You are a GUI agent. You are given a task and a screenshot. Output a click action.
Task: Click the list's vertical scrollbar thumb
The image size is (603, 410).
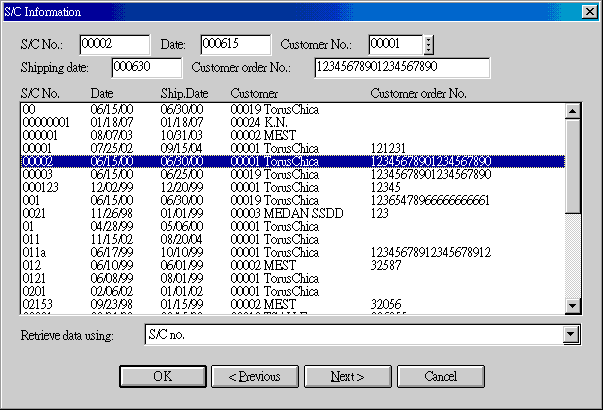pos(573,165)
